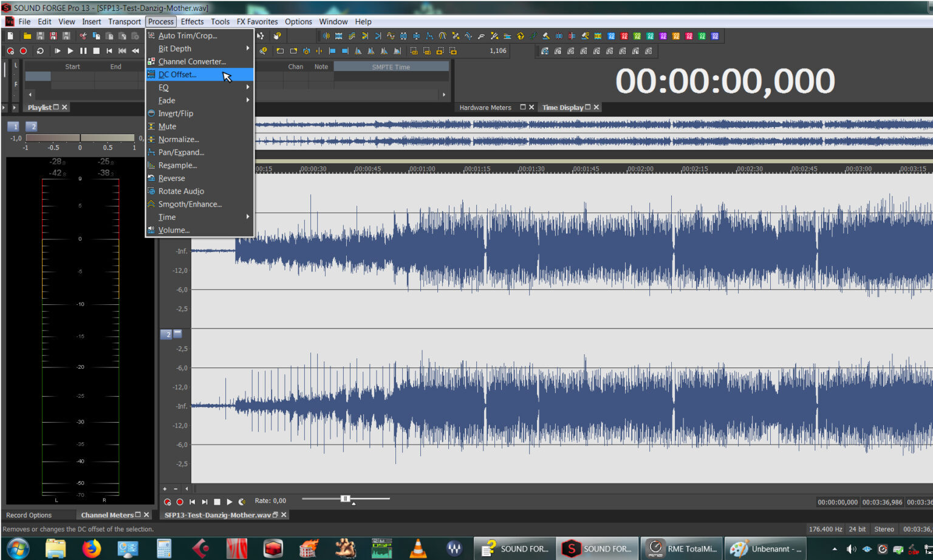Choose Pan/Expand from the Process menu
The height and width of the screenshot is (560, 933).
(x=199, y=152)
